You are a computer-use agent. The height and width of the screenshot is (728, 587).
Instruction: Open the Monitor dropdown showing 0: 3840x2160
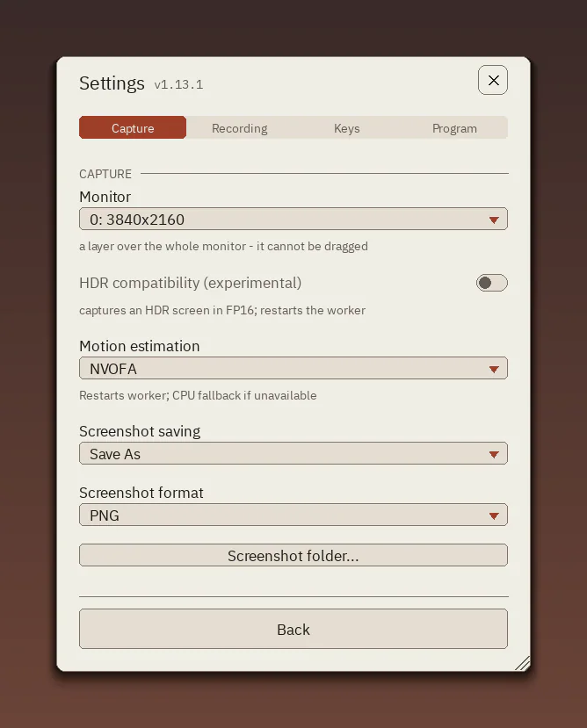tap(293, 220)
